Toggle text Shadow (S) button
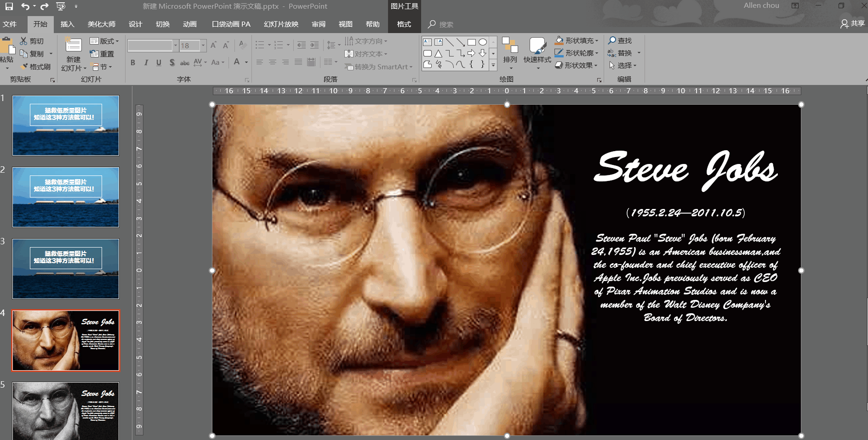868x440 pixels. (x=172, y=62)
